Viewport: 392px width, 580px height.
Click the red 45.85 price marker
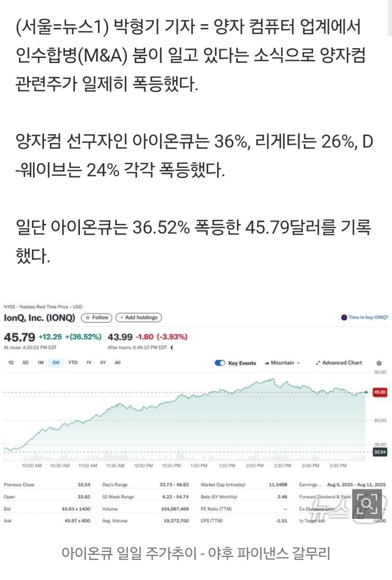[x=380, y=392]
